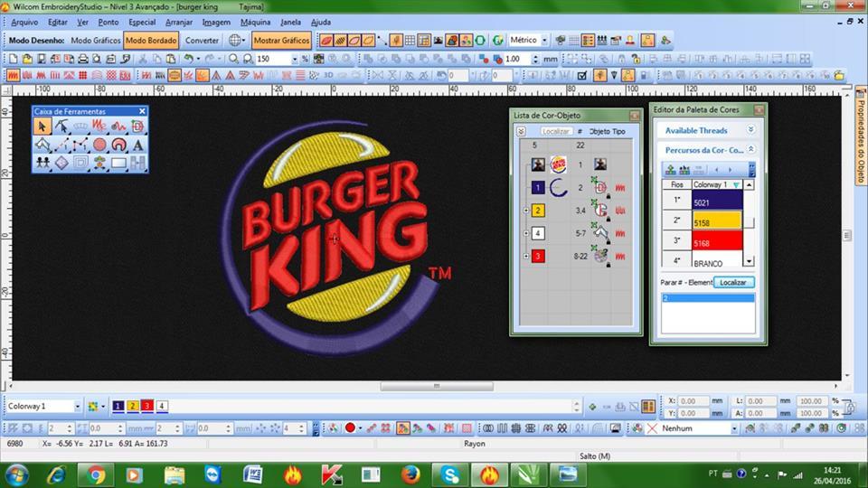
Task: Click the Localizar button in Palette Editor
Action: pyautogui.click(x=733, y=282)
